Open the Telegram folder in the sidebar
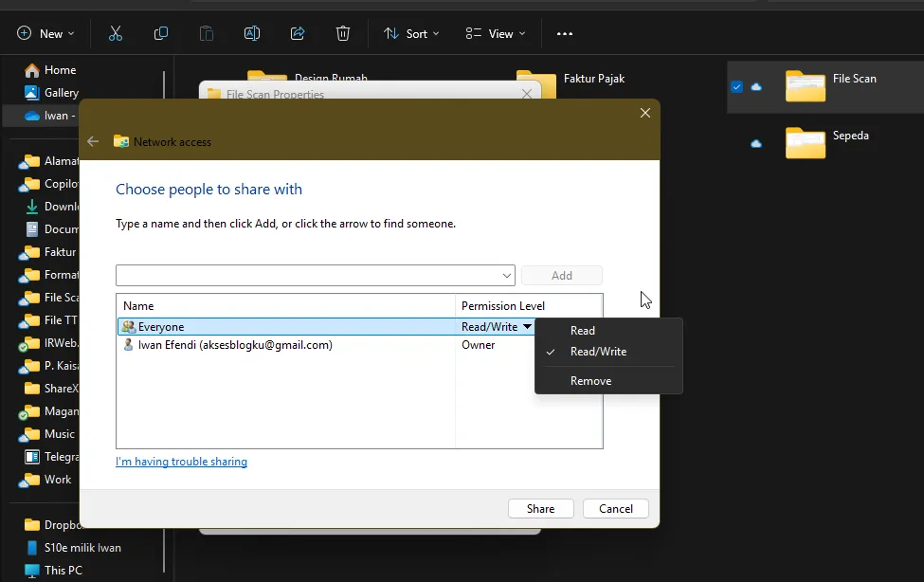The image size is (924, 582). click(56, 456)
